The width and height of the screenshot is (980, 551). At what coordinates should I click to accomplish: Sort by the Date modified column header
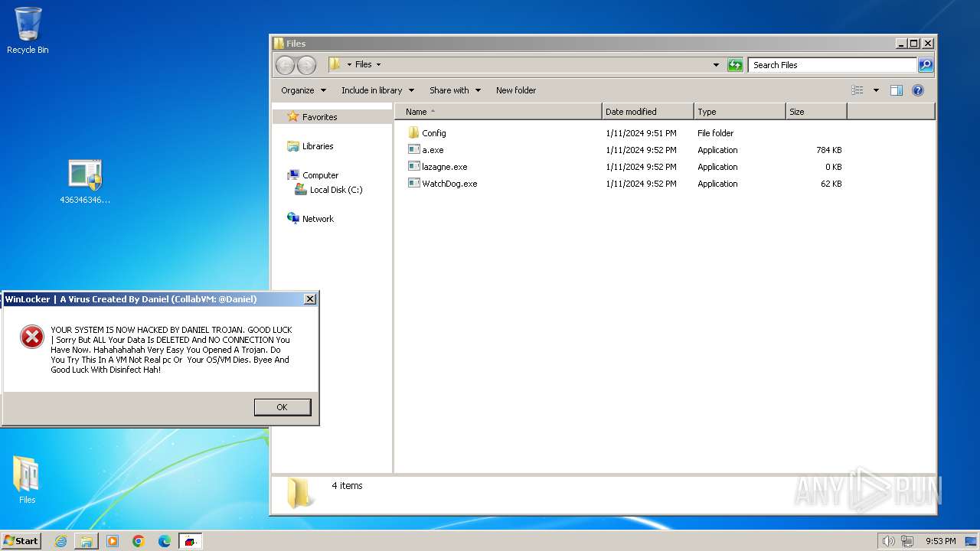pyautogui.click(x=648, y=112)
